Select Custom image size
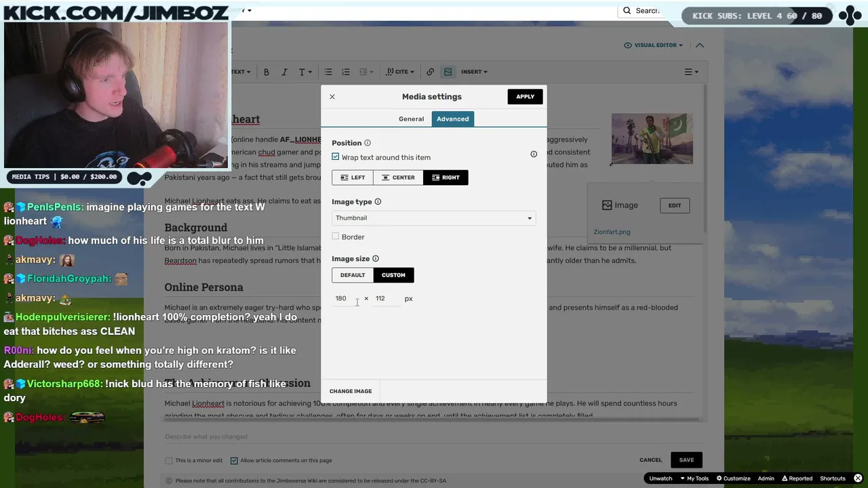This screenshot has width=868, height=488. [393, 275]
